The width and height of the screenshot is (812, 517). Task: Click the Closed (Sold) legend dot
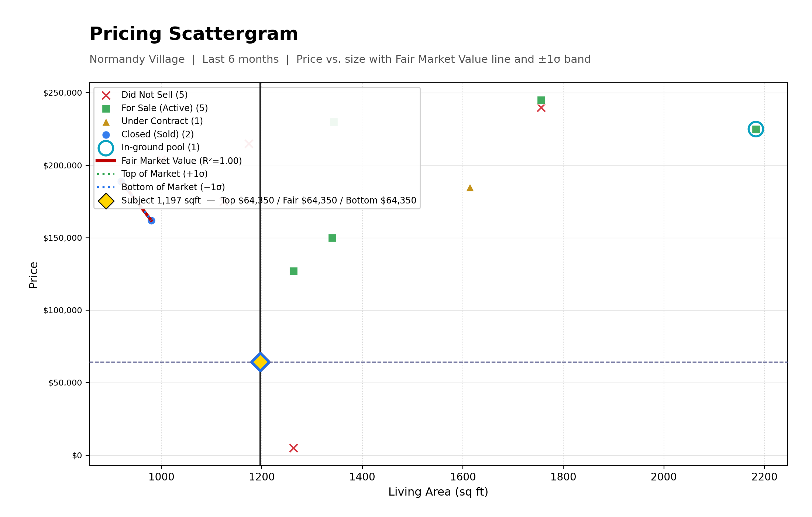point(106,135)
